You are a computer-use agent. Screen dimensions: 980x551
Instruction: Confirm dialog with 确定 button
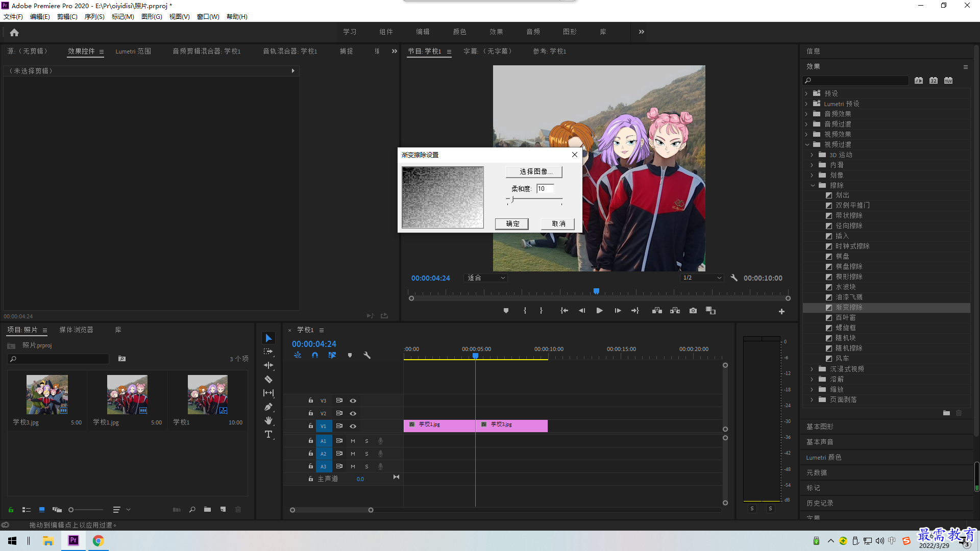click(x=512, y=223)
